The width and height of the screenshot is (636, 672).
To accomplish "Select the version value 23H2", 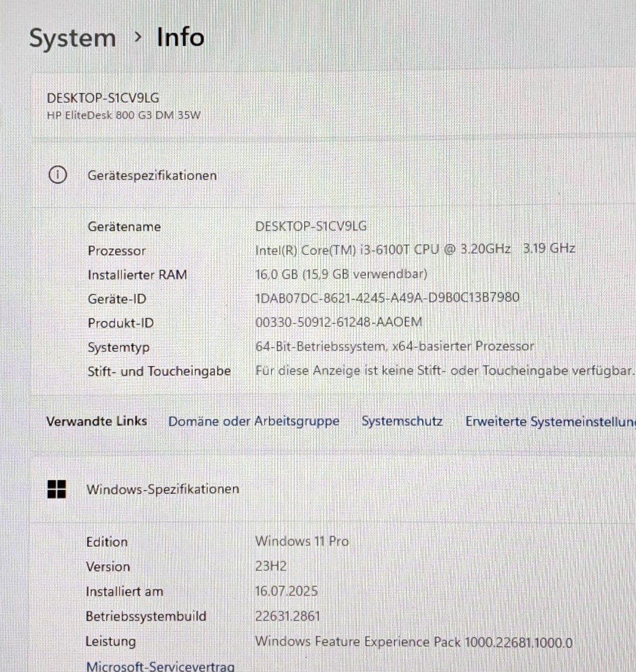I will [x=271, y=566].
